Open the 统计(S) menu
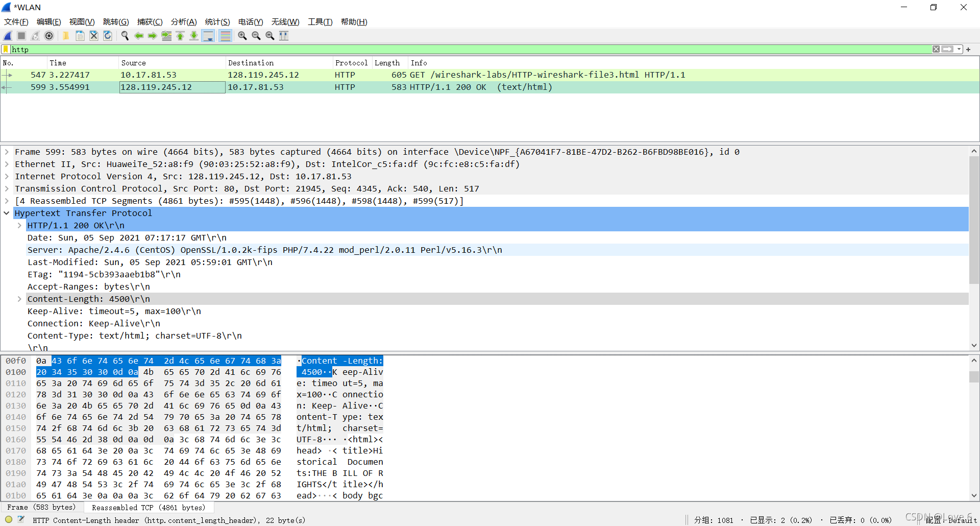Viewport: 980px width, 526px height. point(217,22)
